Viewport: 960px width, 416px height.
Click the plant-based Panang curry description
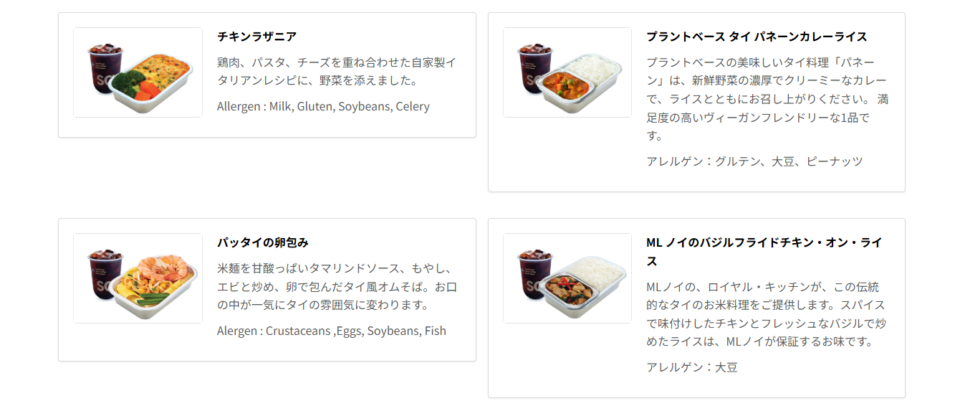[x=767, y=99]
